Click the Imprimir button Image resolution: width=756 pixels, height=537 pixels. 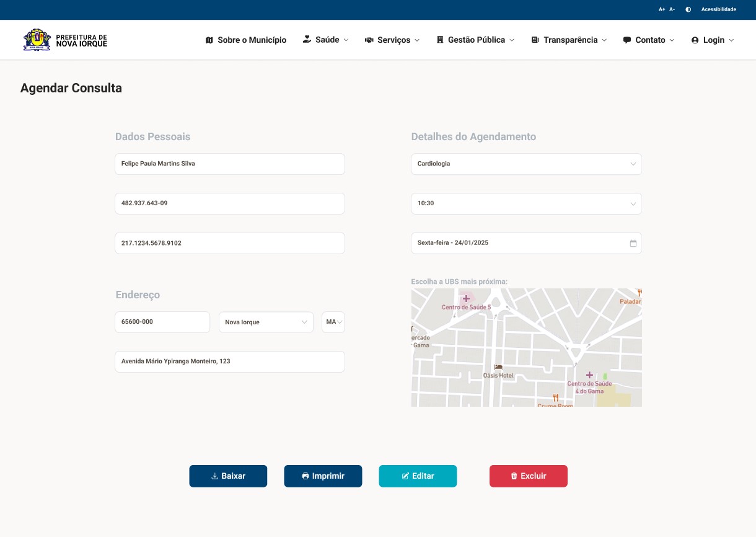pyautogui.click(x=323, y=476)
